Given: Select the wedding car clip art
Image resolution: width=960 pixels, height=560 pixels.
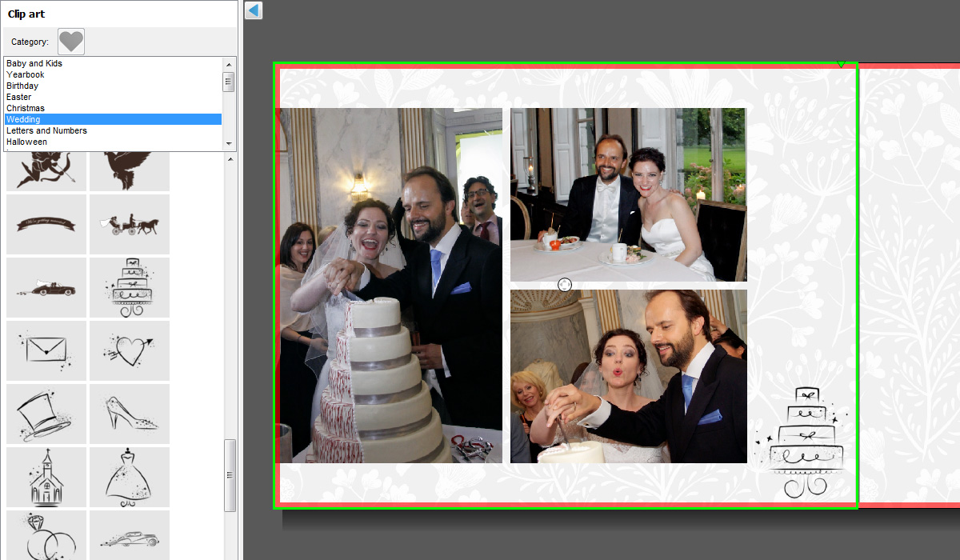Looking at the screenshot, I should point(46,288).
